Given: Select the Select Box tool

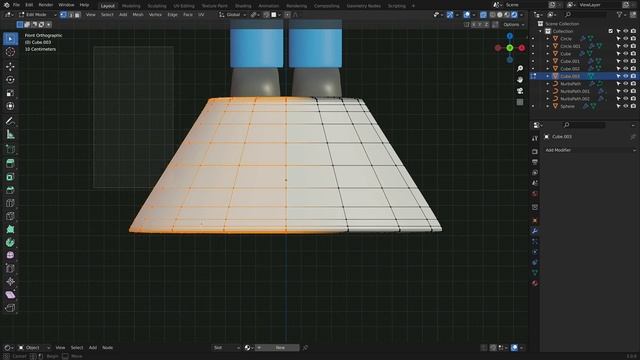Looking at the screenshot, I should (x=10, y=39).
